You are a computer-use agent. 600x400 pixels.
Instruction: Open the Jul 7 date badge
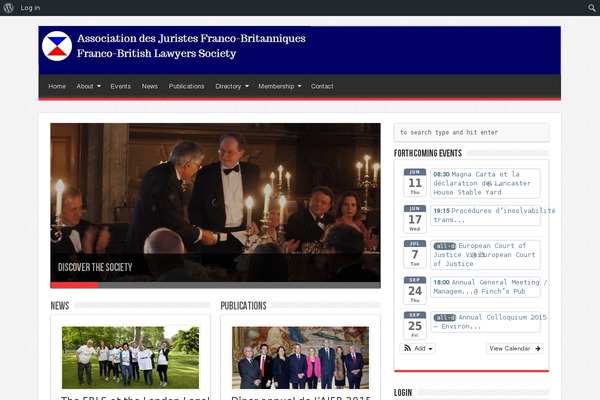pos(415,254)
